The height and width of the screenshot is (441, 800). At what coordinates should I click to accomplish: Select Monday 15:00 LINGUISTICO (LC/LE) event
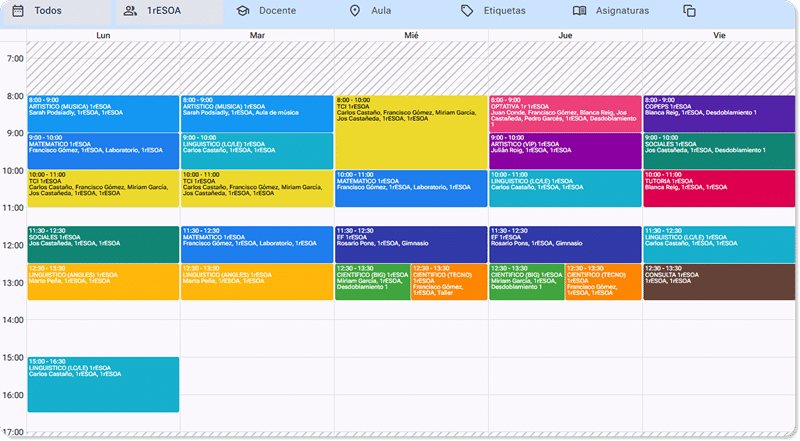click(x=103, y=384)
